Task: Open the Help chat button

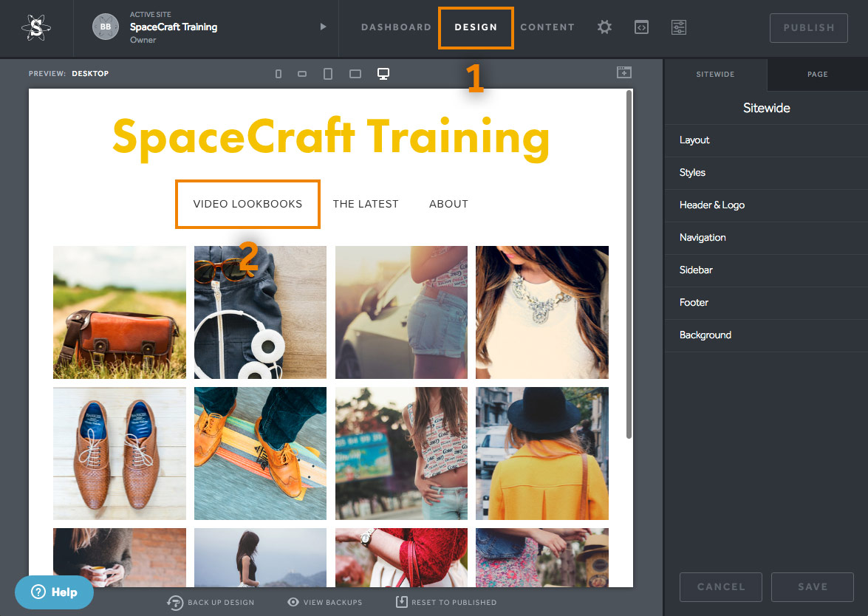Action: pyautogui.click(x=54, y=592)
